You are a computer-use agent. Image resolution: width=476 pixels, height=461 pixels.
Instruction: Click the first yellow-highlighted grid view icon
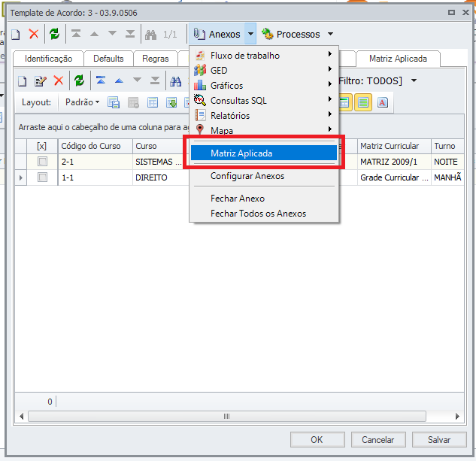tap(344, 102)
